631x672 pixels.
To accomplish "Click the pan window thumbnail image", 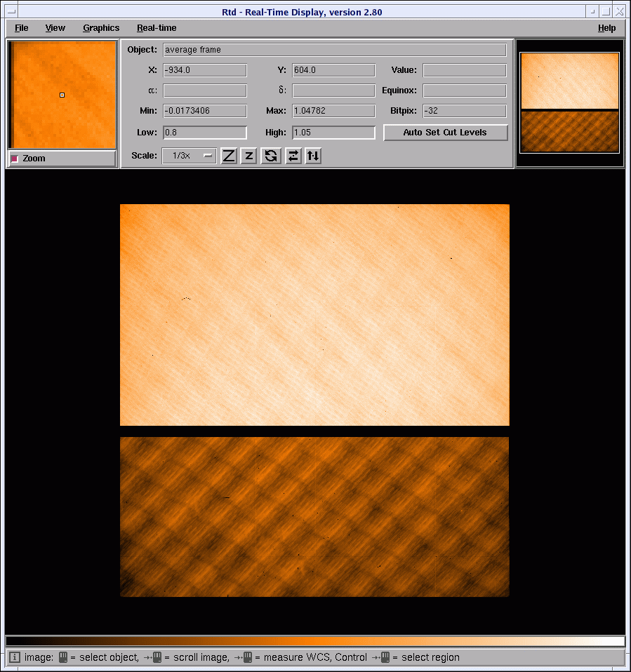I will (569, 102).
